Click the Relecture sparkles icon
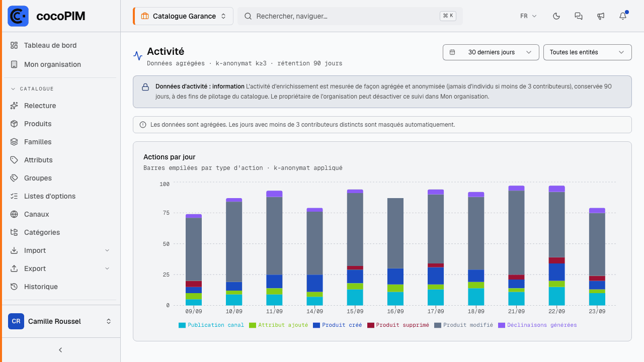The image size is (644, 362). point(14,106)
